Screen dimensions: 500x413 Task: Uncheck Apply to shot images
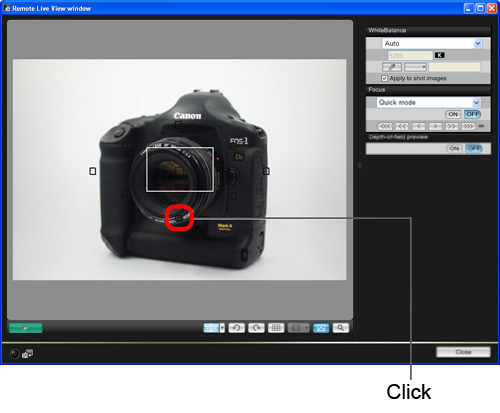point(384,78)
